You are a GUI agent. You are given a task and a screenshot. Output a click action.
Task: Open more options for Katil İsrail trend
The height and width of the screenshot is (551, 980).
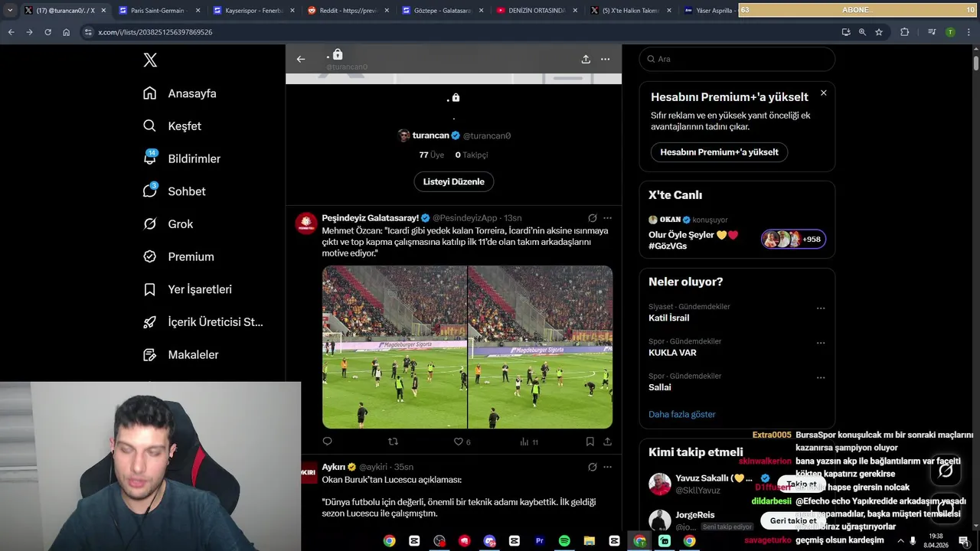click(x=821, y=308)
